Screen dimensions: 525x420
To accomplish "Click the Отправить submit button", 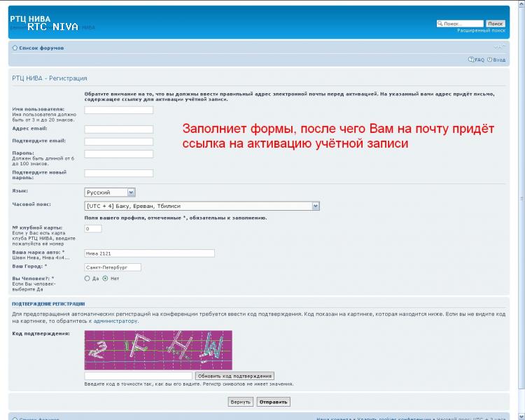I will point(273,402).
